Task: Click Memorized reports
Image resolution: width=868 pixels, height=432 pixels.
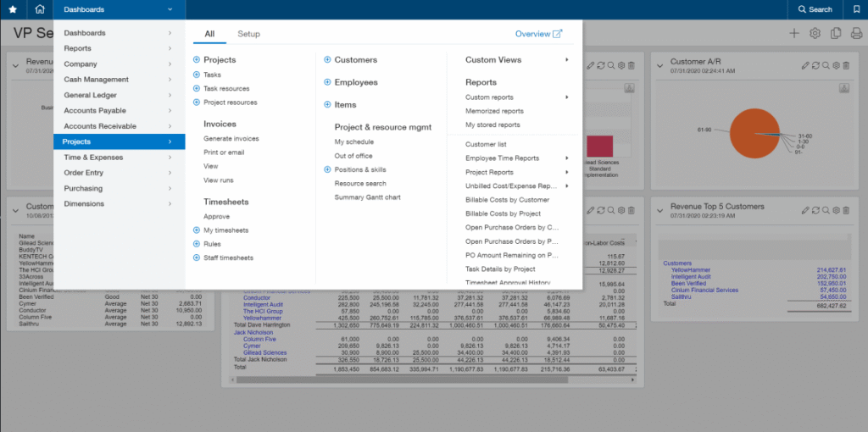Action: (494, 111)
